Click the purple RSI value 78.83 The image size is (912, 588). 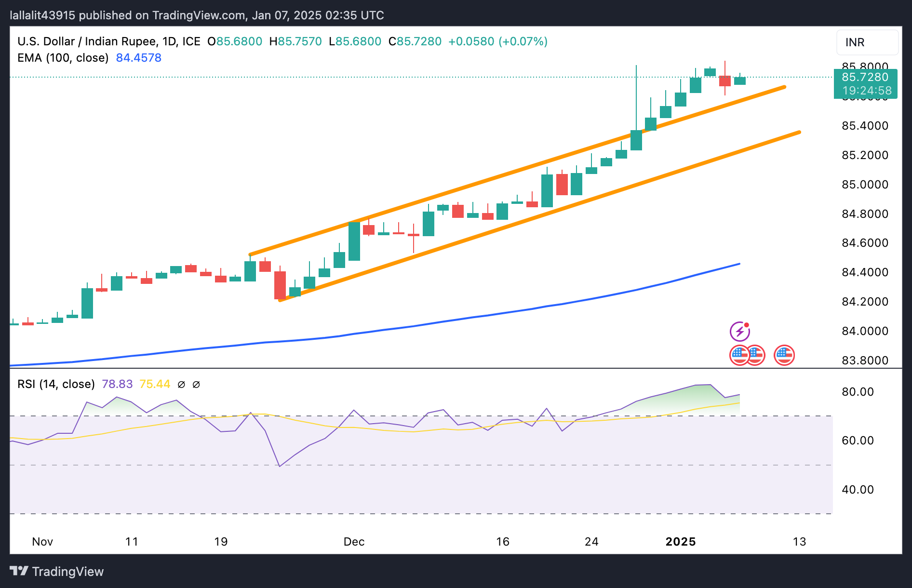pyautogui.click(x=117, y=384)
